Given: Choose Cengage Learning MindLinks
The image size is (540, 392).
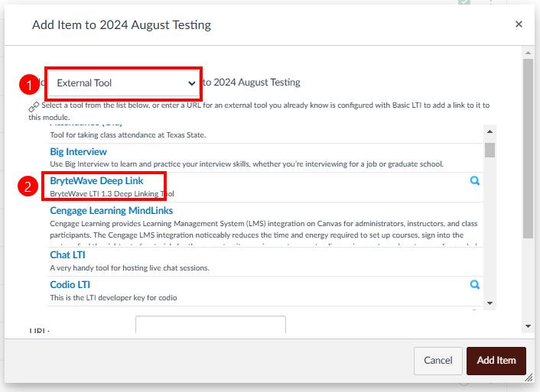Looking at the screenshot, I should [x=112, y=210].
